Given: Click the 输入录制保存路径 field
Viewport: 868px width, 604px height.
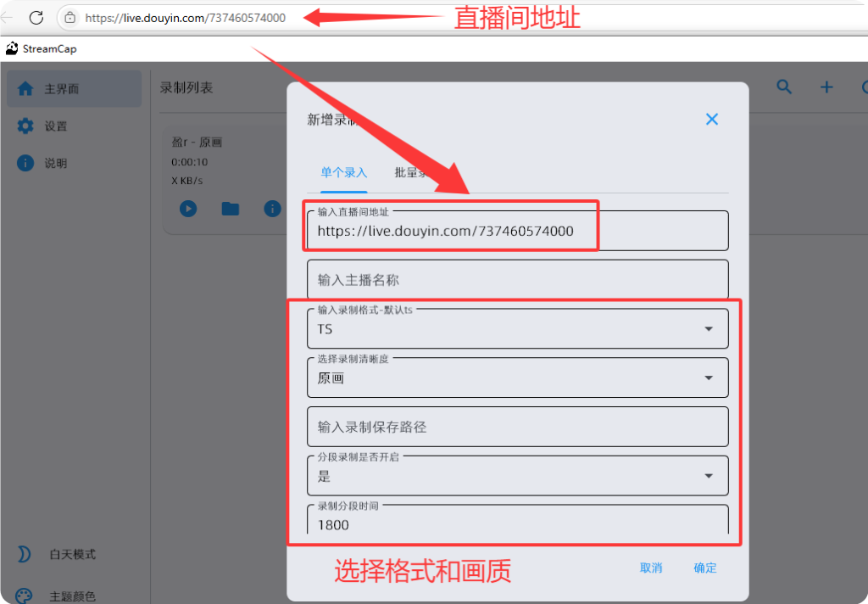Looking at the screenshot, I should tap(518, 427).
